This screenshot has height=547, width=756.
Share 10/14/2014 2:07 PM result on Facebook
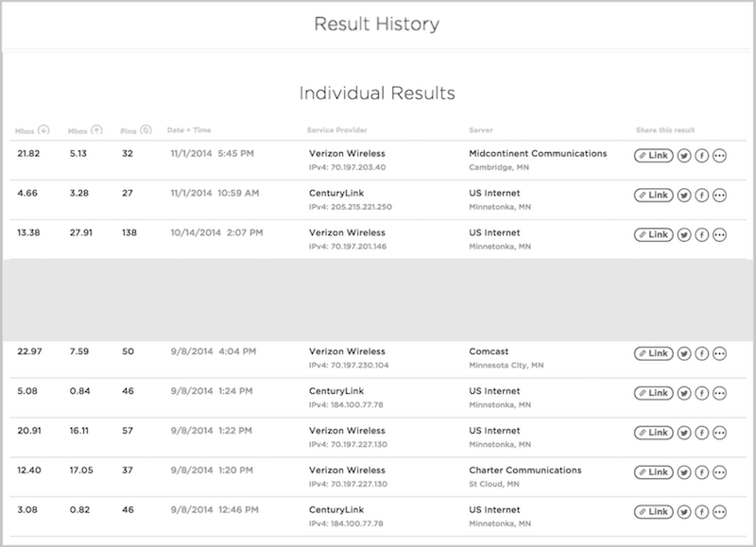[x=702, y=234]
